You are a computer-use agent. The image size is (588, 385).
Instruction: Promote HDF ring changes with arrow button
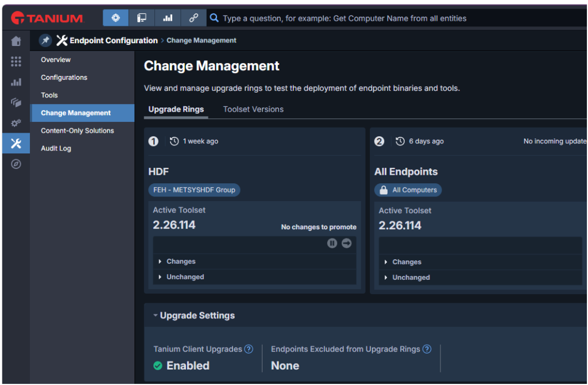(x=346, y=243)
